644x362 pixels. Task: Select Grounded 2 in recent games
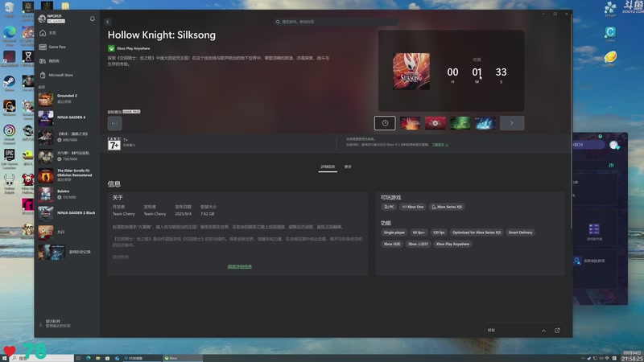click(x=67, y=98)
